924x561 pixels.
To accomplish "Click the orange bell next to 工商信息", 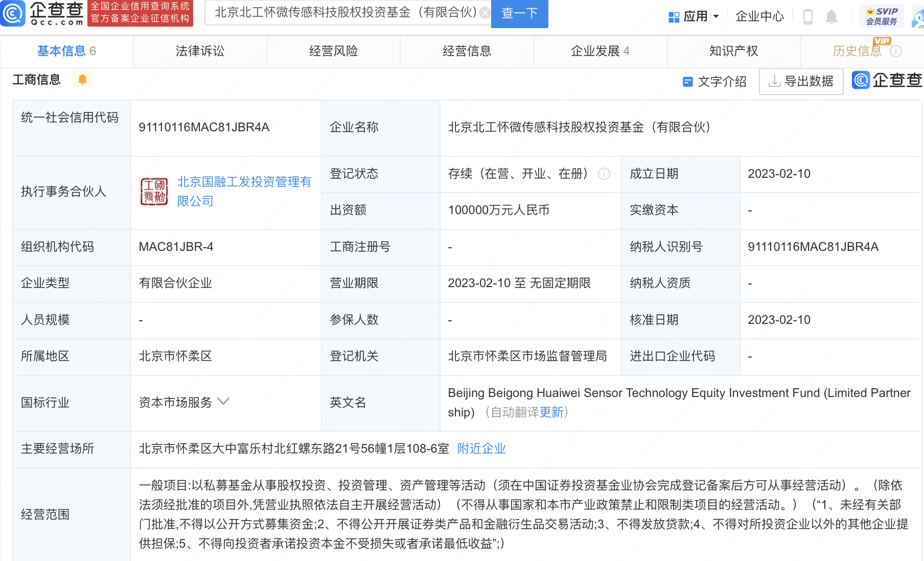I will (x=82, y=79).
